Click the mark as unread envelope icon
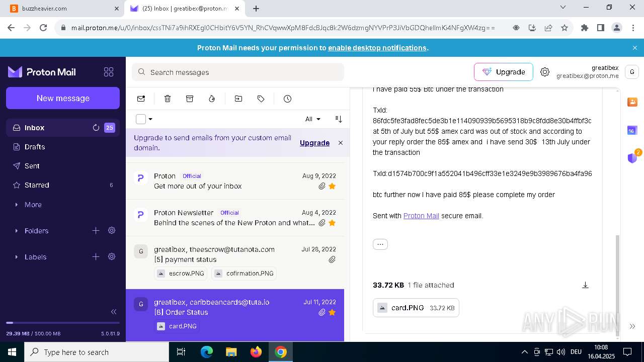The image size is (644, 362). 141,99
